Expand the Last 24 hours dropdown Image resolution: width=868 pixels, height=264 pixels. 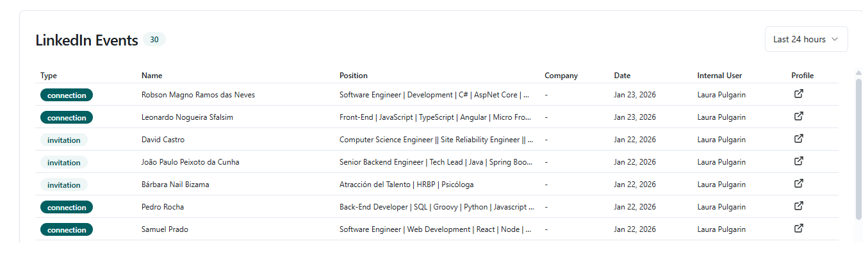tap(805, 39)
